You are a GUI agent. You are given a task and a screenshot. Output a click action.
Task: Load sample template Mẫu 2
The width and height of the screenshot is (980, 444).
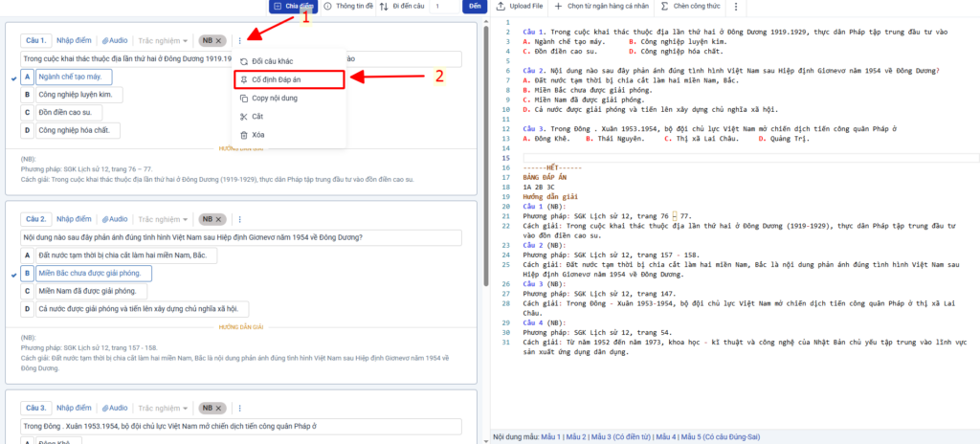[576, 436]
